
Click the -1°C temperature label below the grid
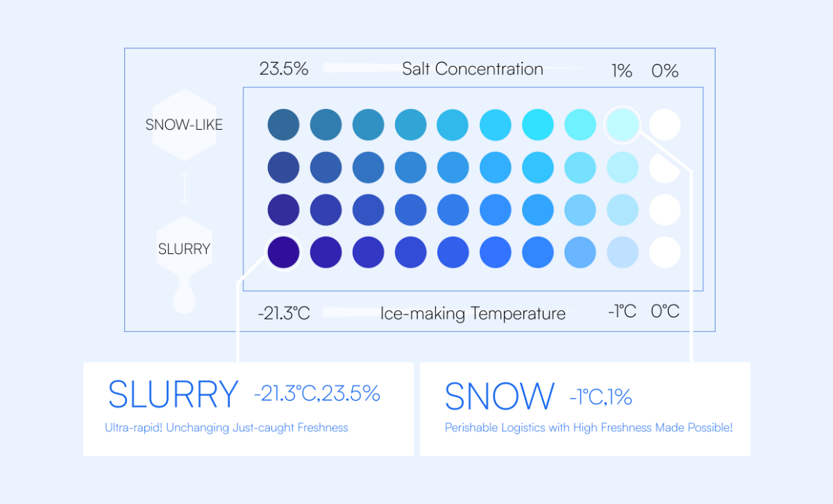[621, 312]
